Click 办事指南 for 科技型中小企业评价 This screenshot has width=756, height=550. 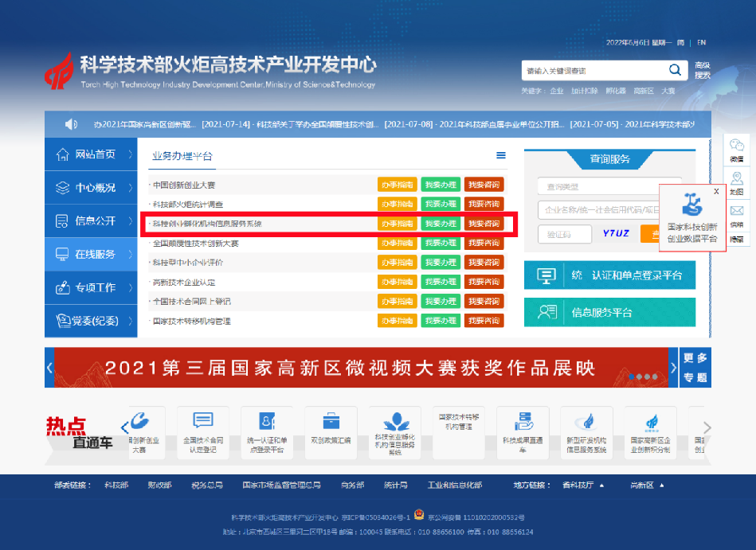click(x=398, y=262)
